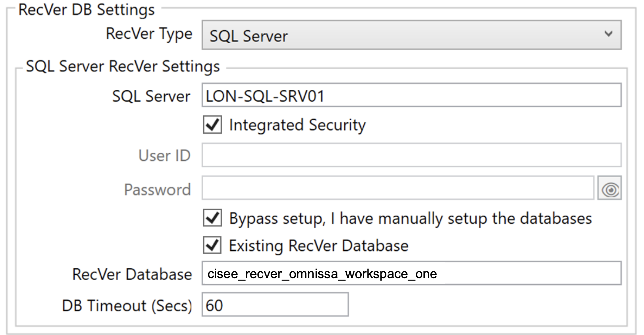Click the Existing RecVer Database label

coord(319,246)
